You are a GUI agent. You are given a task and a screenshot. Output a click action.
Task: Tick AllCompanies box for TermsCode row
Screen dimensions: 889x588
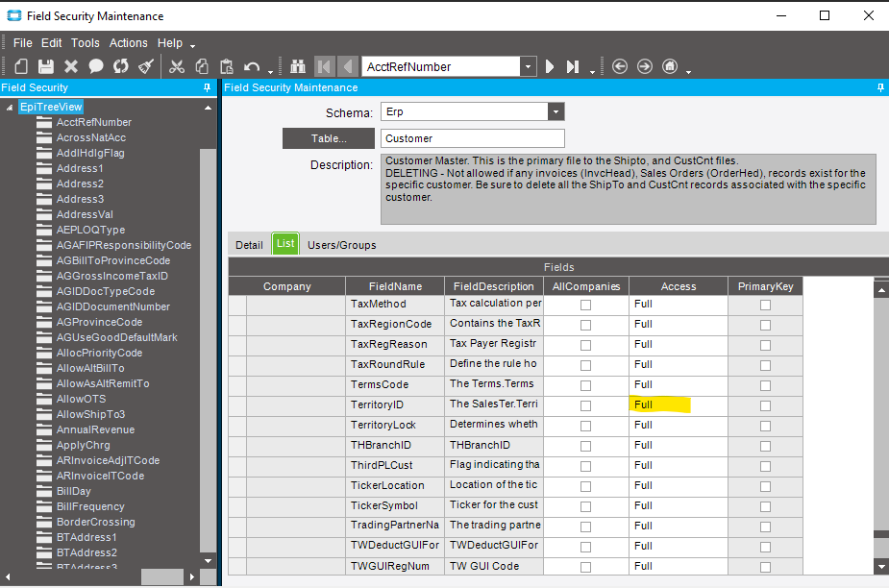(x=585, y=385)
